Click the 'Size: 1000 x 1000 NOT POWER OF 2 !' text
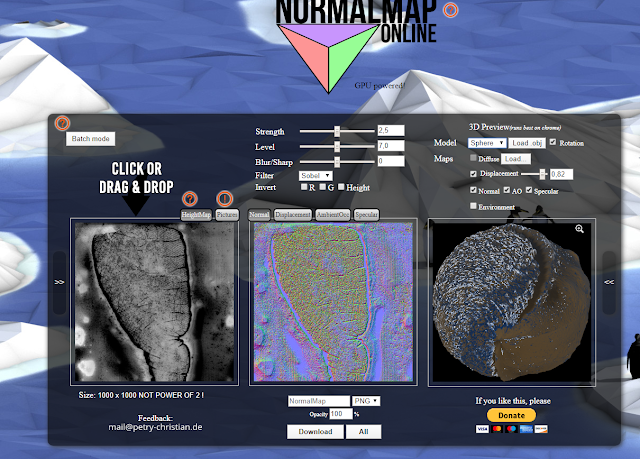This screenshot has width=640, height=459. point(141,395)
